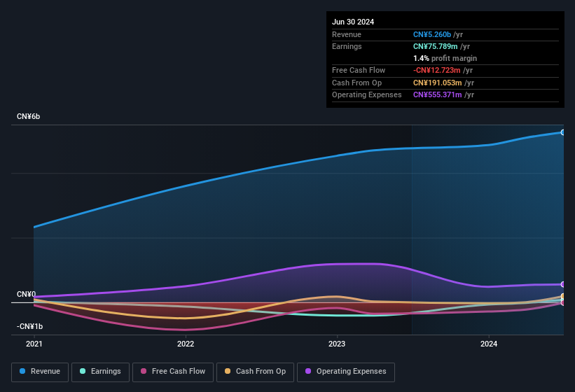This screenshot has height=392, width=575.
Task: Click the Cash From Op tooltip label
Action: pos(356,83)
